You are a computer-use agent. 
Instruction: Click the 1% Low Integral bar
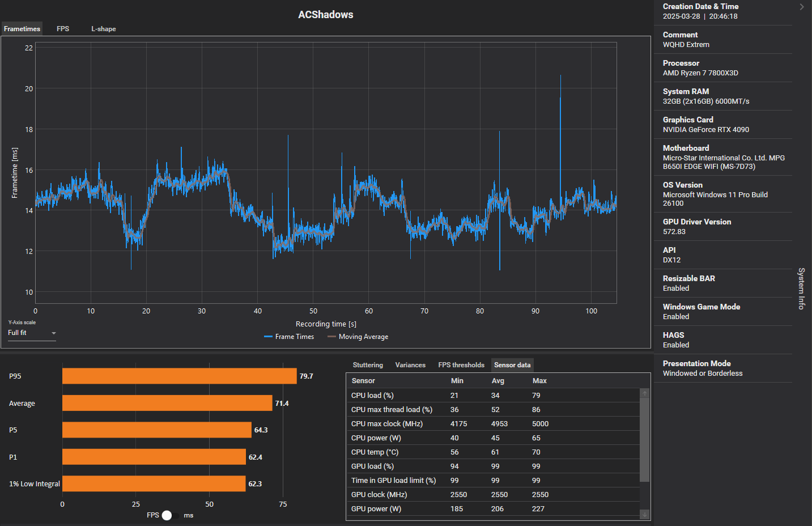(x=154, y=483)
